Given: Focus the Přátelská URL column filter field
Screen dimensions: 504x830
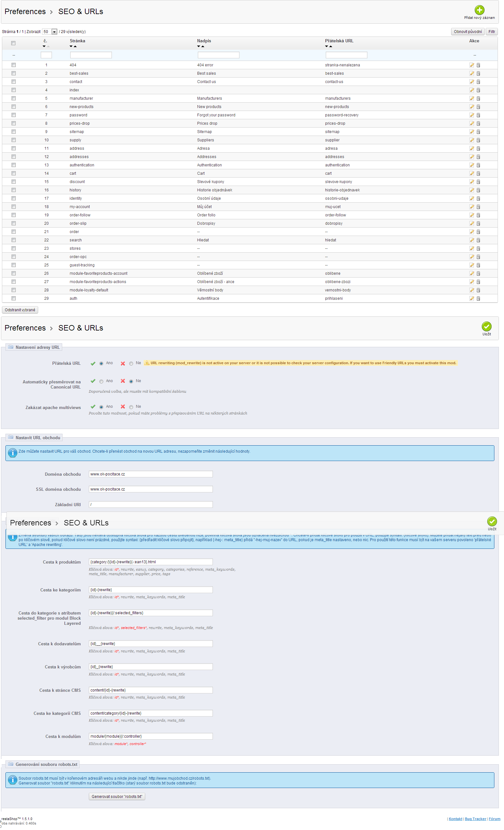Looking at the screenshot, I should tap(346, 55).
